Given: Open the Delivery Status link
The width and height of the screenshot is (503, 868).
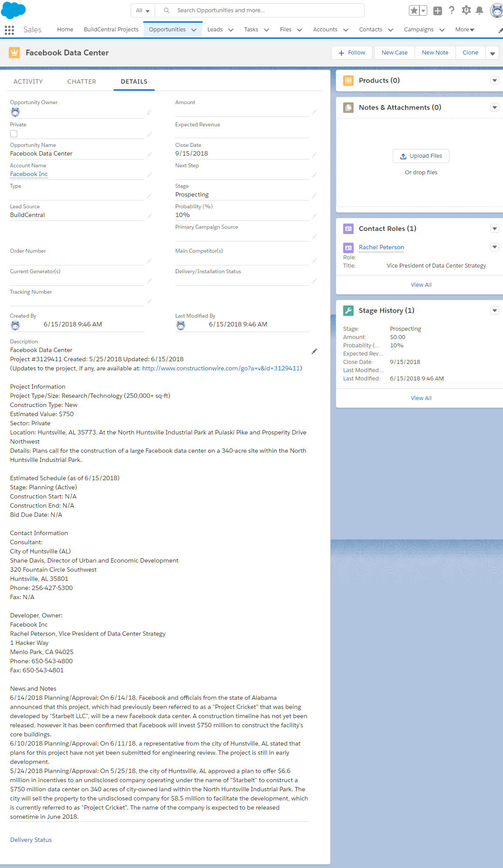Looking at the screenshot, I should (31, 840).
